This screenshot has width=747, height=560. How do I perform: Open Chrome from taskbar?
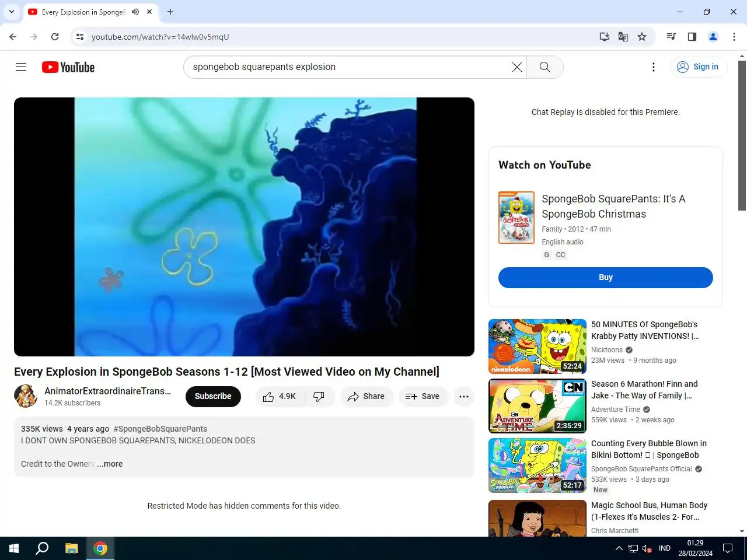pos(100,548)
